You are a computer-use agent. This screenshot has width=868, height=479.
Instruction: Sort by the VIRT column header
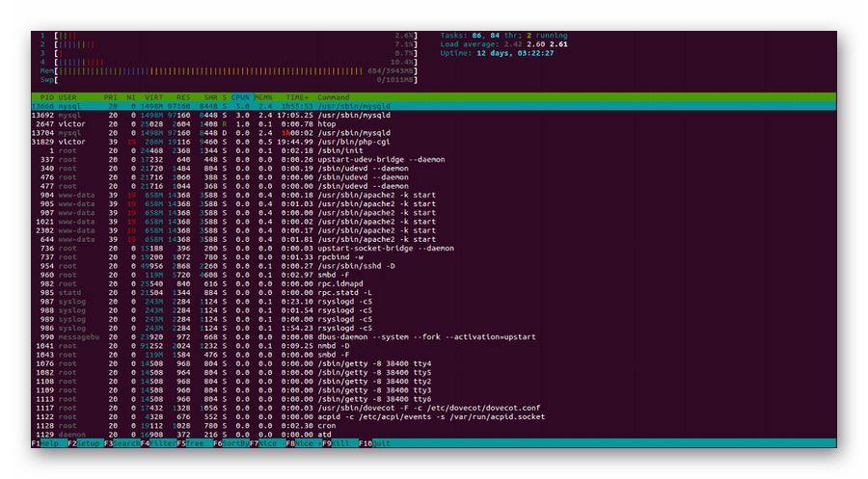[154, 97]
